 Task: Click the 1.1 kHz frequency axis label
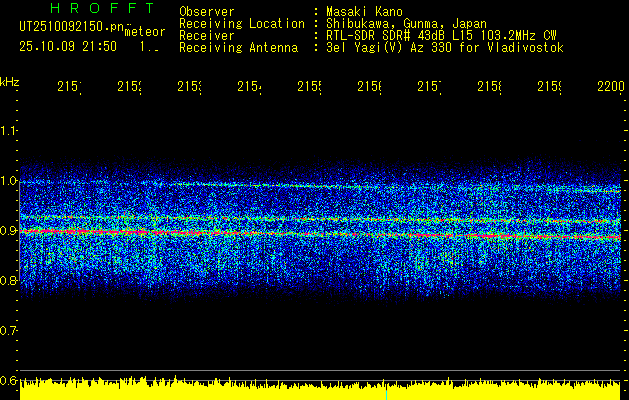(x=8, y=130)
